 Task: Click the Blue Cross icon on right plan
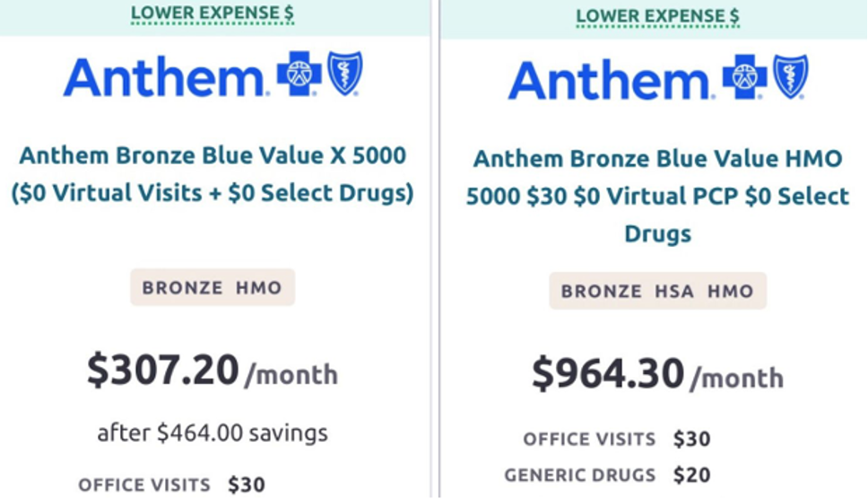tap(744, 76)
